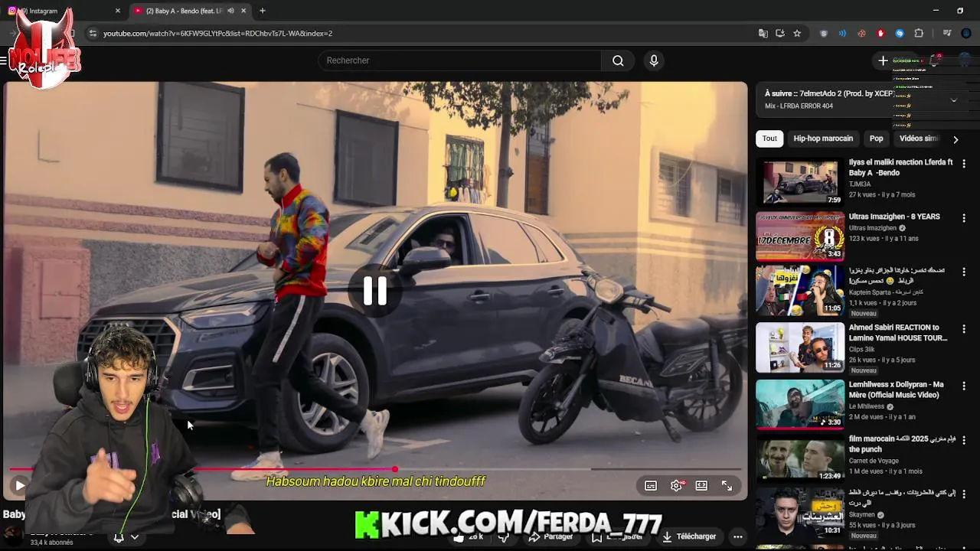This screenshot has width=980, height=551.
Task: Click the install app icon in the address bar
Action: (x=779, y=34)
